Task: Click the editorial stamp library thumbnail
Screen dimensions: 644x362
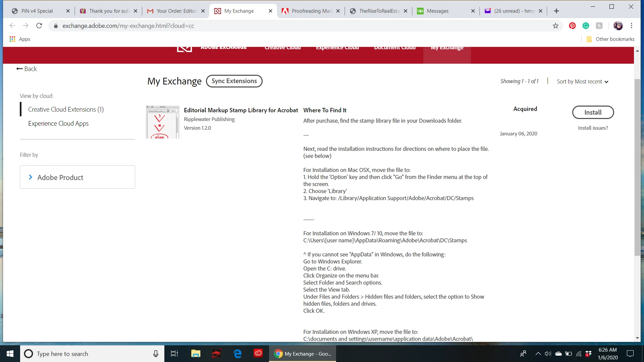Action: (x=163, y=122)
